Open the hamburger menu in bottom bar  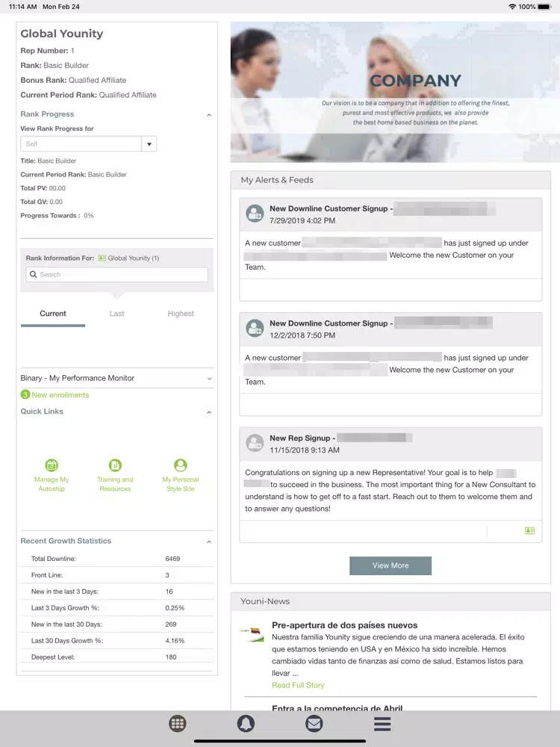(x=382, y=724)
